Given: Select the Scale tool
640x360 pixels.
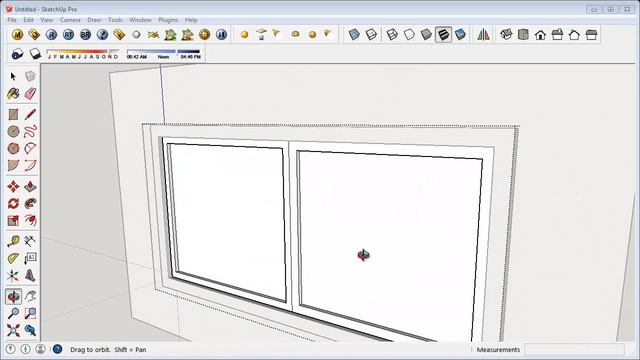Looking at the screenshot, I should tap(13, 220).
